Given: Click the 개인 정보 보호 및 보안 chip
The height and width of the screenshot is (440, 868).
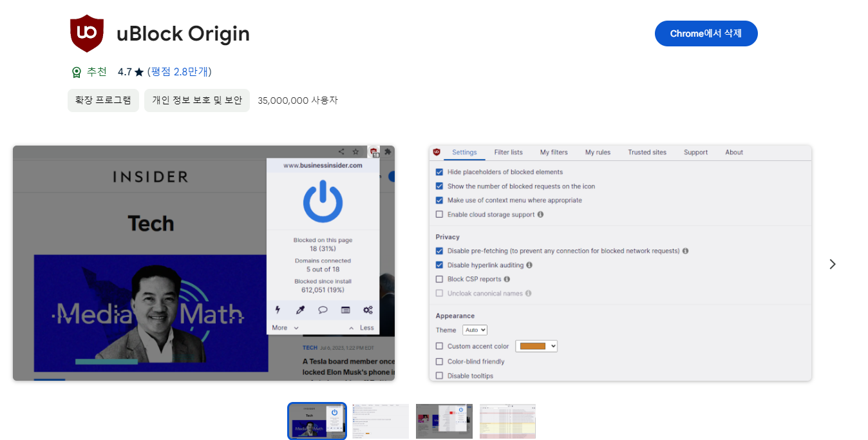Looking at the screenshot, I should [197, 100].
